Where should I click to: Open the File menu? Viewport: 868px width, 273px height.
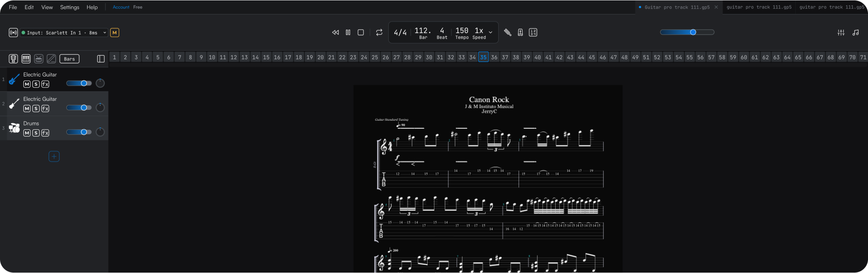pyautogui.click(x=13, y=7)
